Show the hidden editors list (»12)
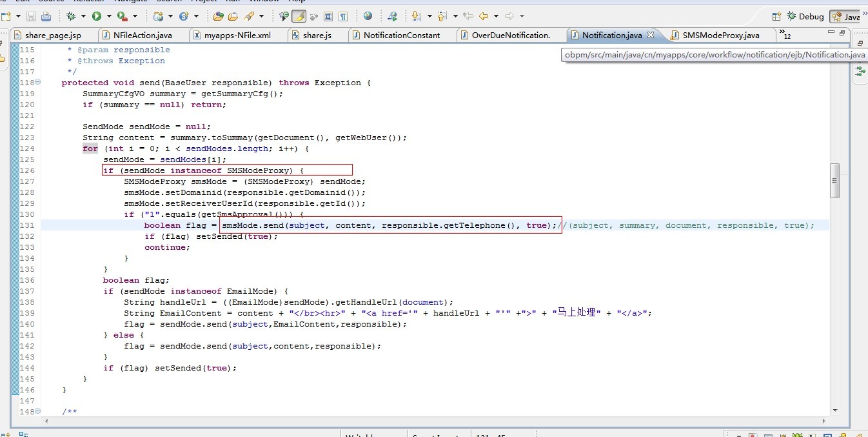 pyautogui.click(x=785, y=34)
